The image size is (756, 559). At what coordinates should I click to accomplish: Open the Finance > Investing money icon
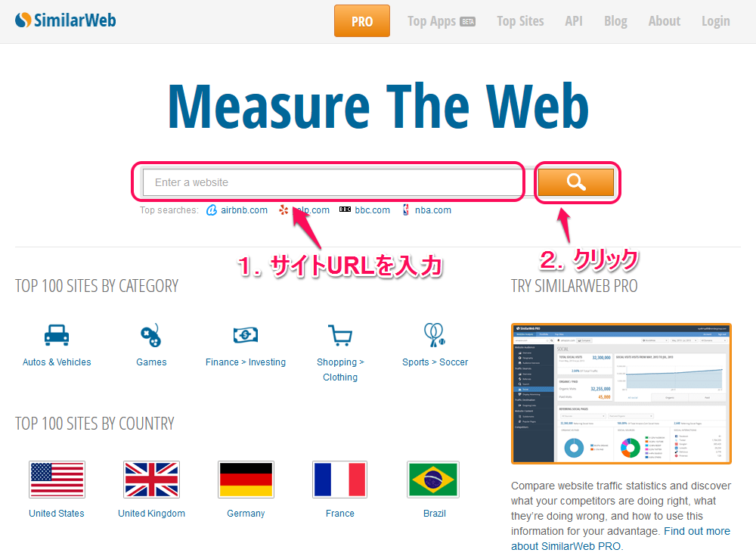point(246,334)
